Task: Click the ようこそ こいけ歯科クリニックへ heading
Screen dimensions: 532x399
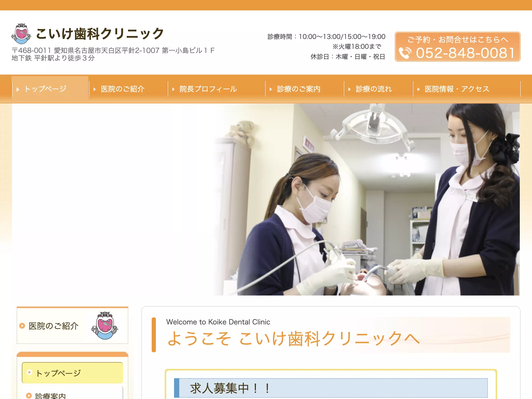Action: click(x=294, y=338)
